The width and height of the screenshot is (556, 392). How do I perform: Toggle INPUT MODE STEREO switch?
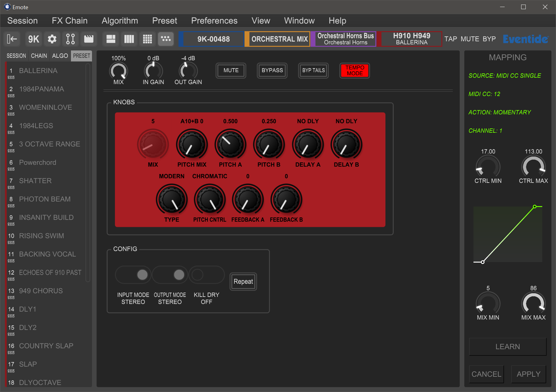coord(133,275)
